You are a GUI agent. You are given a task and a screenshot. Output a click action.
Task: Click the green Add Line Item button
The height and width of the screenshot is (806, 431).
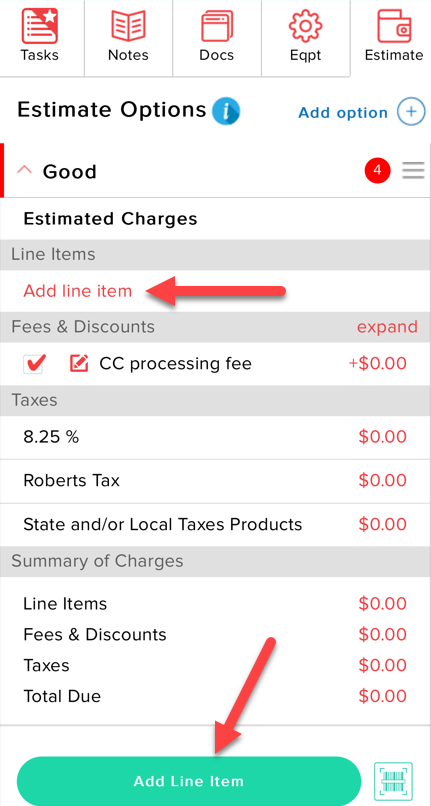189,781
